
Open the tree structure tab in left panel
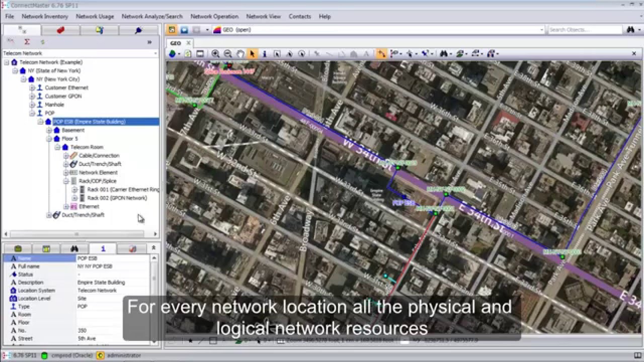22,30
